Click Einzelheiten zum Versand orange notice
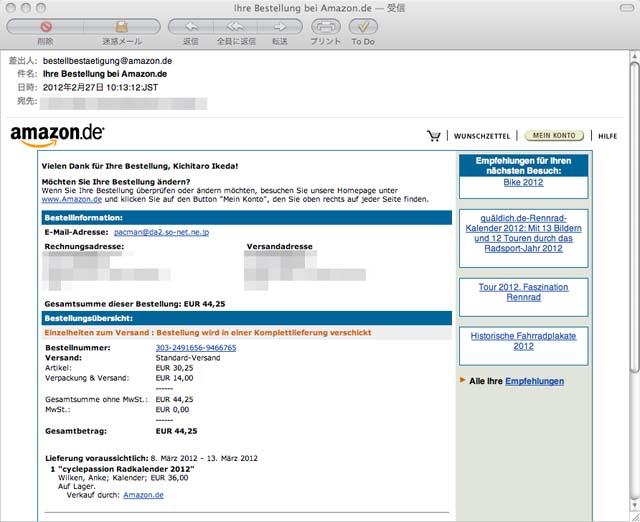The width and height of the screenshot is (640, 522). pyautogui.click(x=208, y=333)
